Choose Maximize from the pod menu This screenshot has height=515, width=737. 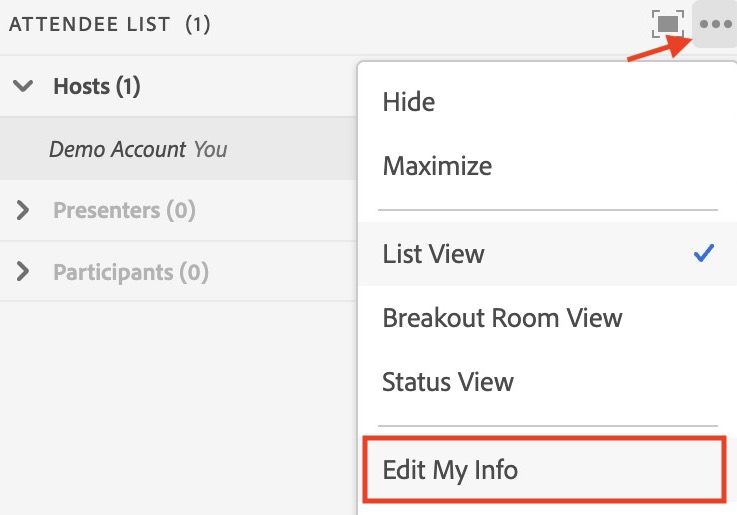click(x=437, y=166)
